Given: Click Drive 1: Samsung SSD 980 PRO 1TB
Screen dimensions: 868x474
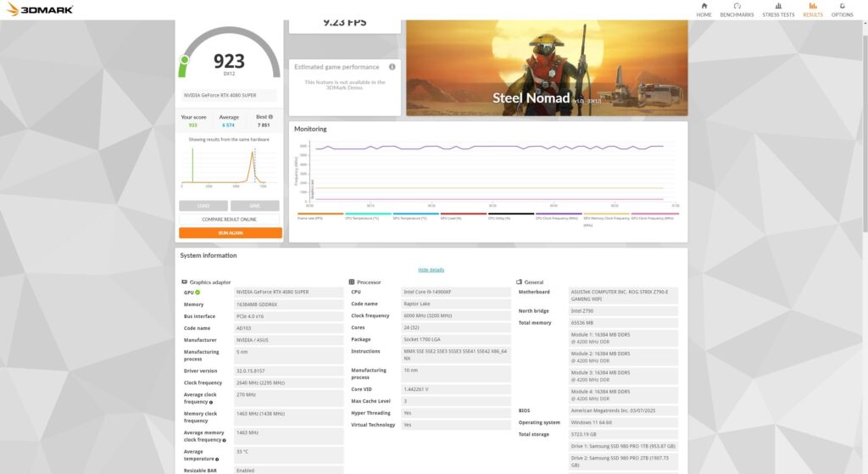Looking at the screenshot, I should [x=623, y=446].
